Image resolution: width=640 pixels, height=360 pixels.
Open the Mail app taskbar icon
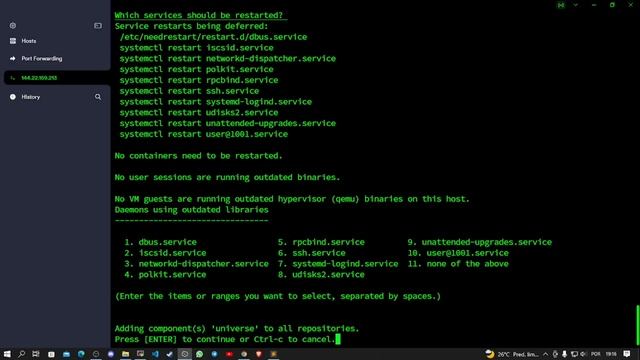[66, 354]
